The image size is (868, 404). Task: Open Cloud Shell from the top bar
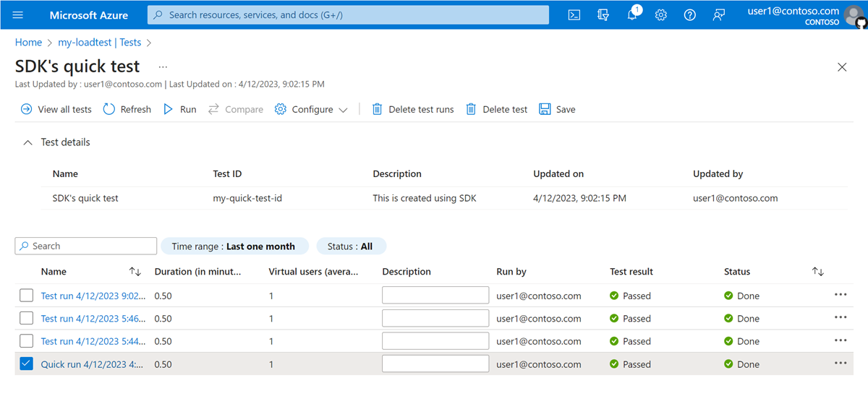click(x=574, y=14)
